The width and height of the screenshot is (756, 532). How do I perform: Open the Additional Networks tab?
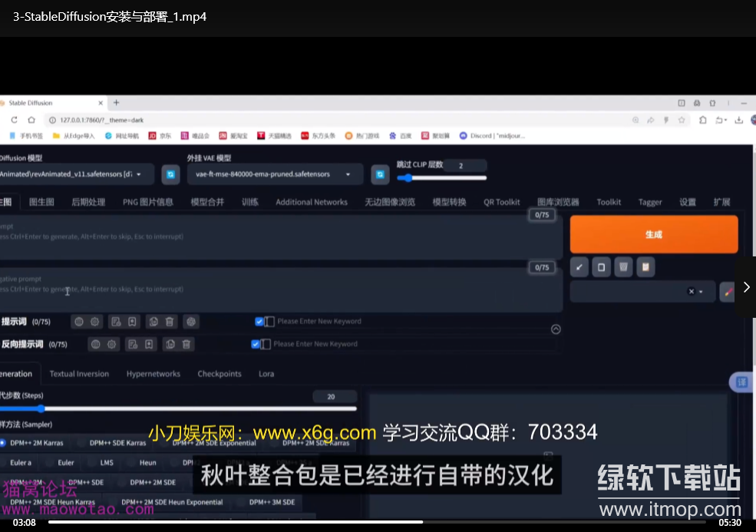312,202
